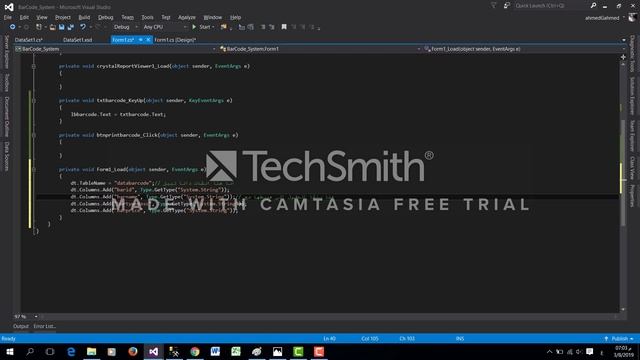Click the Open File folder icon
The height and width of the screenshot is (360, 640).
[x=53, y=27]
